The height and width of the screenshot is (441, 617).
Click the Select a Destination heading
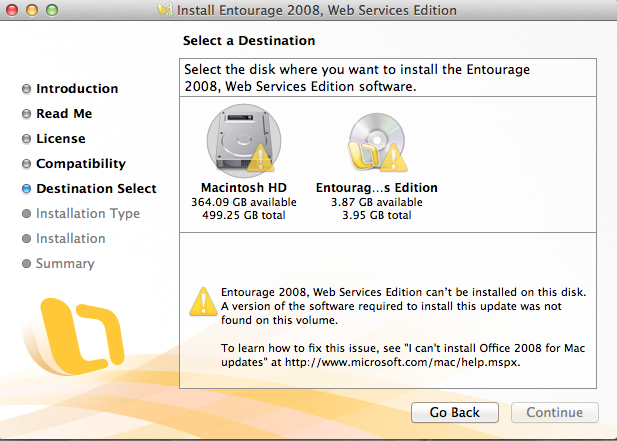click(x=249, y=41)
